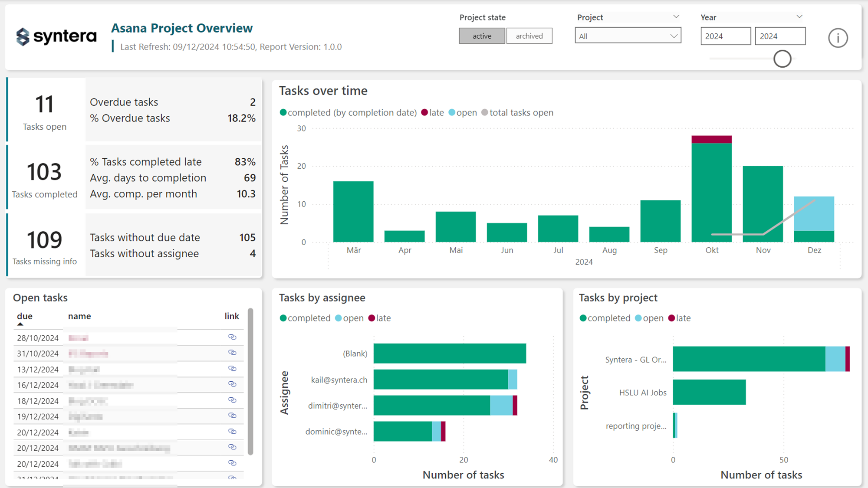This screenshot has width=868, height=488.
Task: Open the link icon for the task due 28/10/2024
Action: click(233, 337)
